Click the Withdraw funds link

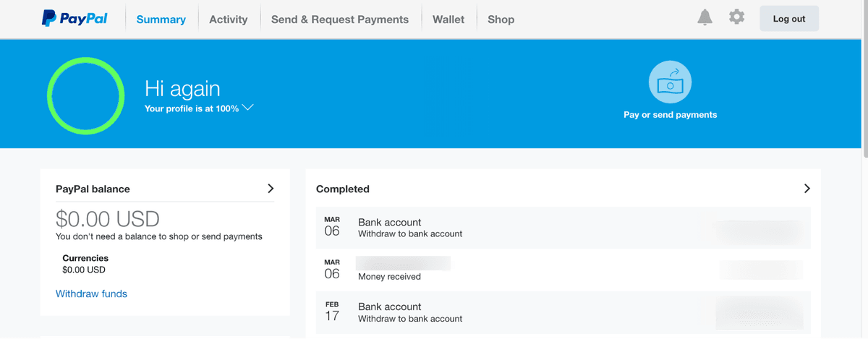[91, 293]
